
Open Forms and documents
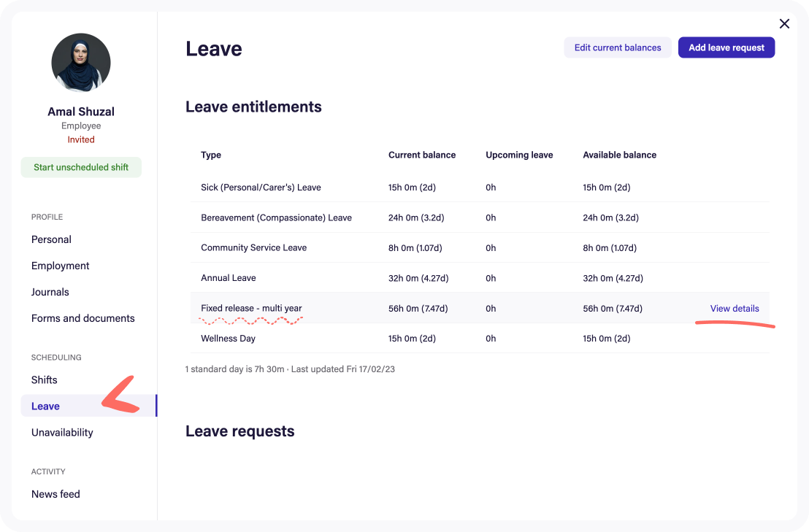tap(83, 318)
